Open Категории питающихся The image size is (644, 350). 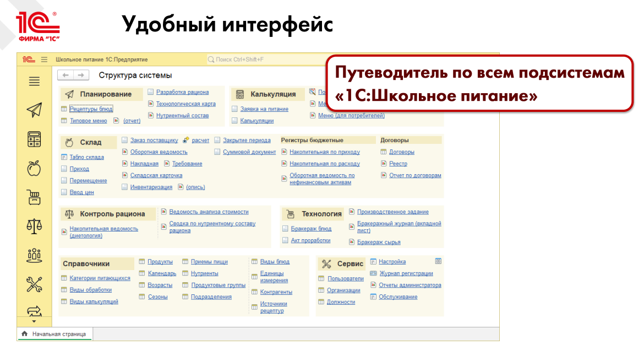100,278
